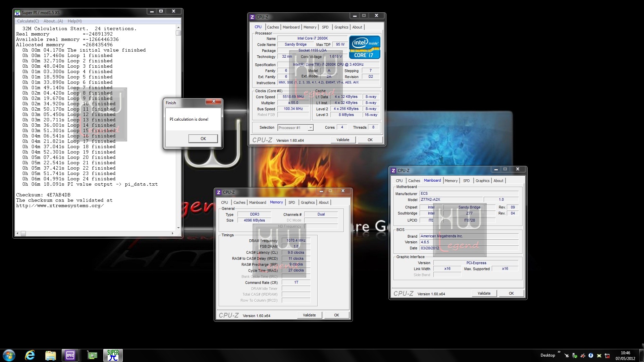The height and width of the screenshot is (362, 644).
Task: Open the Windows Start orb
Action: [x=9, y=355]
